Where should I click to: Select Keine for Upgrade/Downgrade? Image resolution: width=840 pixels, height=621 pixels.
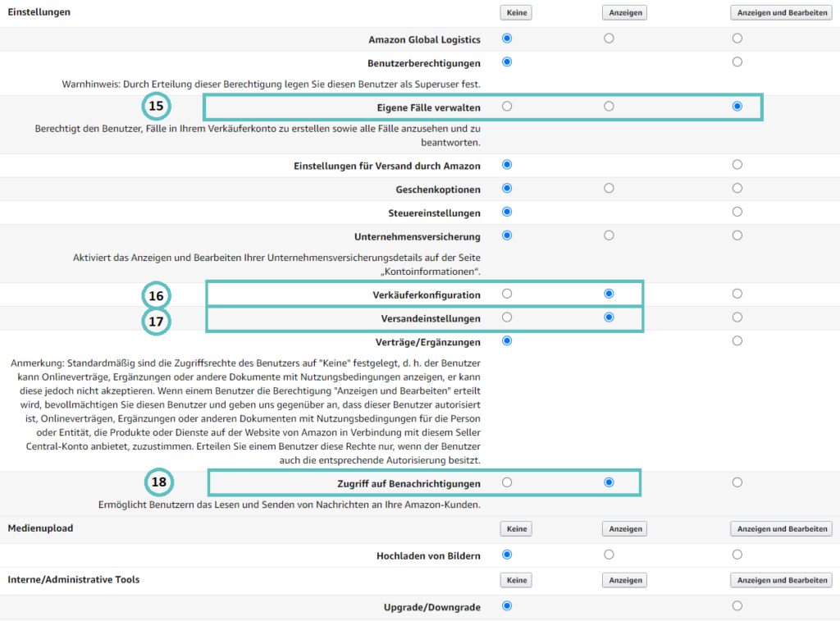[x=507, y=606]
